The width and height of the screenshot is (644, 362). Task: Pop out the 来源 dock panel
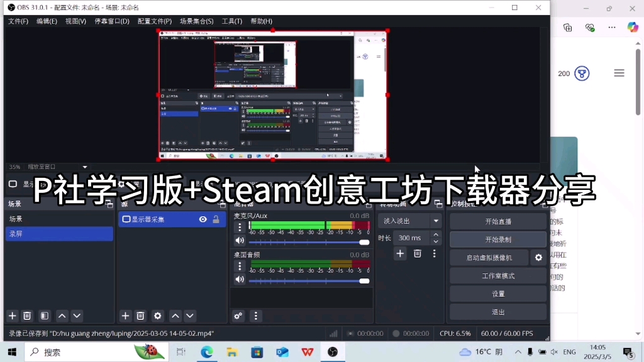[x=222, y=204]
